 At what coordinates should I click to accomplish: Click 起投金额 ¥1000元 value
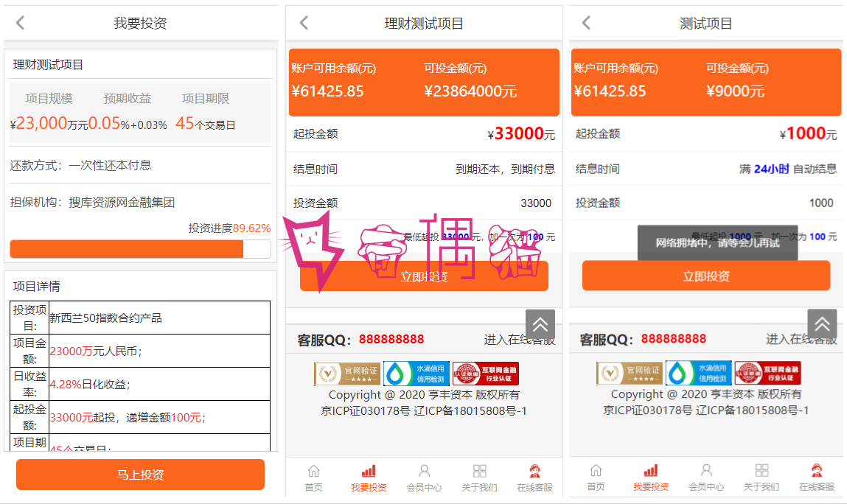pos(808,133)
